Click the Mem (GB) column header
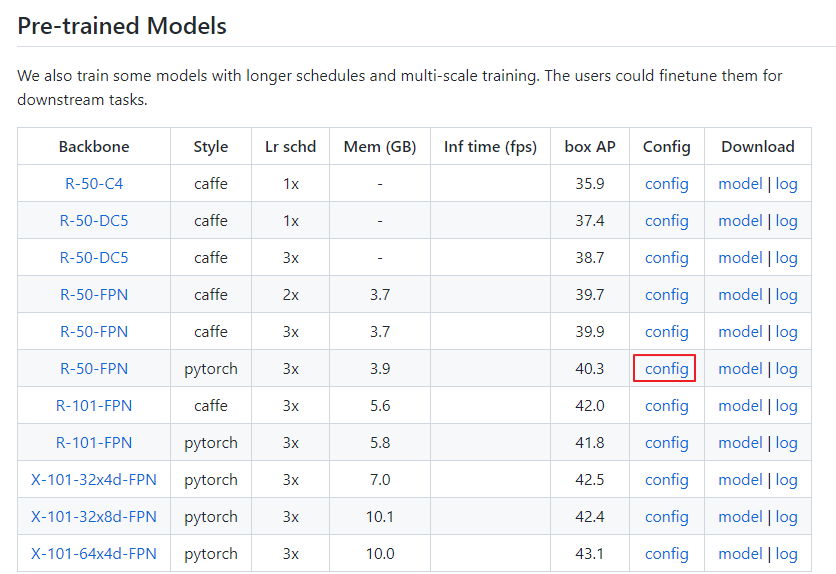This screenshot has width=836, height=574. [x=380, y=147]
